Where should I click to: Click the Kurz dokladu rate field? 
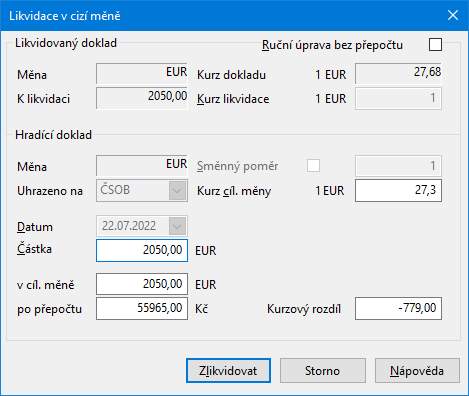point(398,73)
